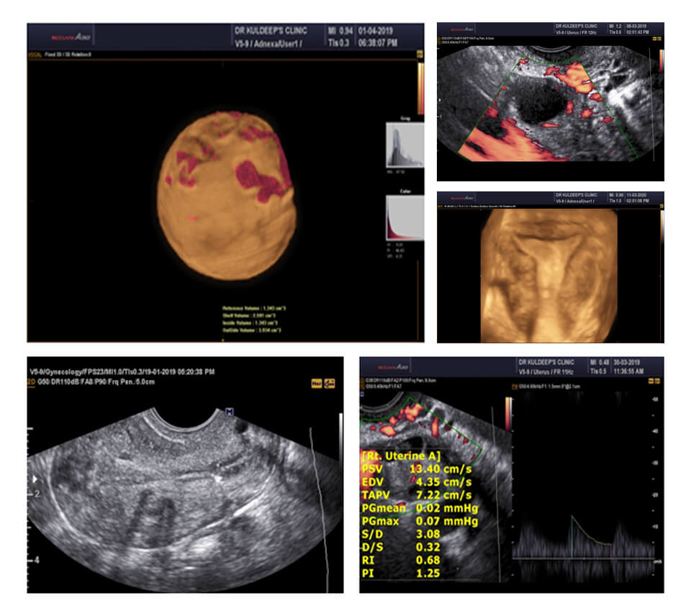
Task: Select the 3D ovarian volume rendering image
Action: tap(227, 195)
